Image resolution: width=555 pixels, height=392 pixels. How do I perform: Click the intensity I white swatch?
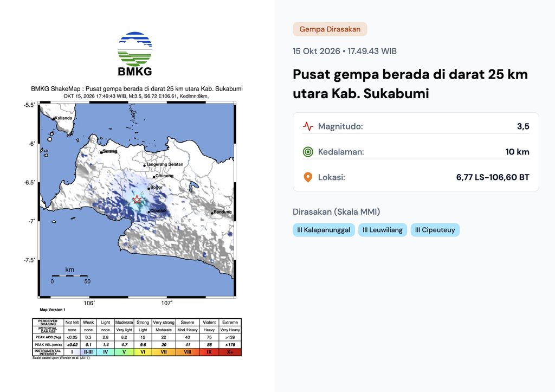tap(72, 352)
